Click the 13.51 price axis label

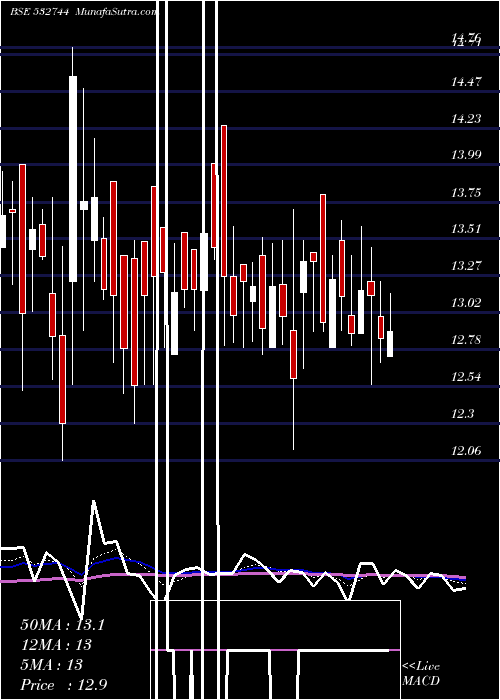pyautogui.click(x=467, y=229)
